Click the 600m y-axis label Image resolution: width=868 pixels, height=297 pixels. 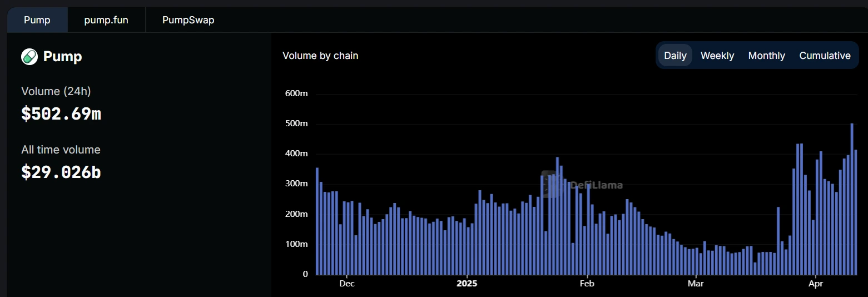pyautogui.click(x=296, y=93)
